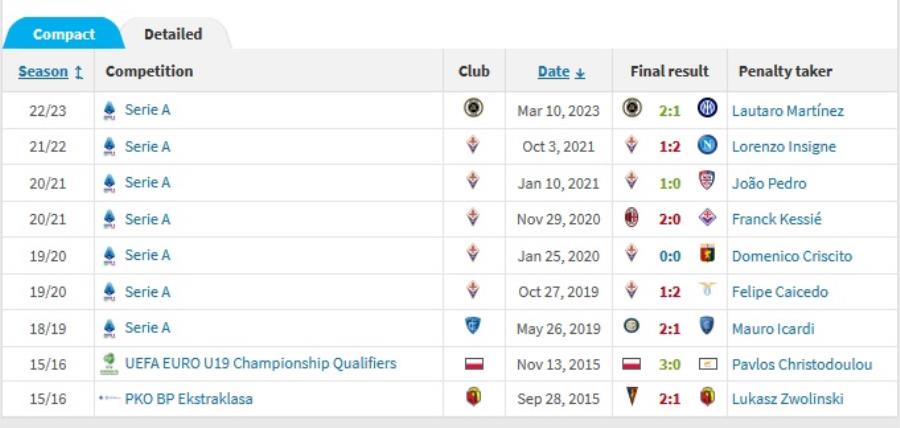Click Lazio crest beside Felipe Caicedo
Viewport: 900px width, 428px height.
point(707,290)
